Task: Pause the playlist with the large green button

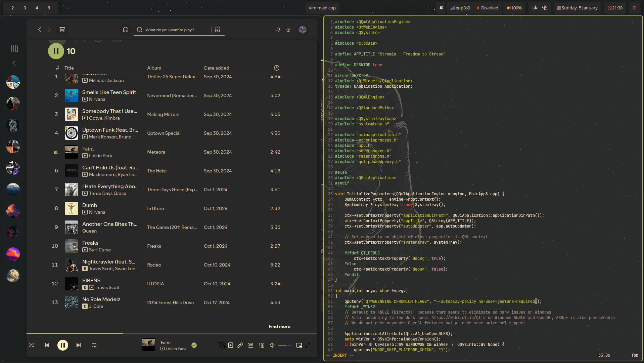Action: click(x=56, y=51)
